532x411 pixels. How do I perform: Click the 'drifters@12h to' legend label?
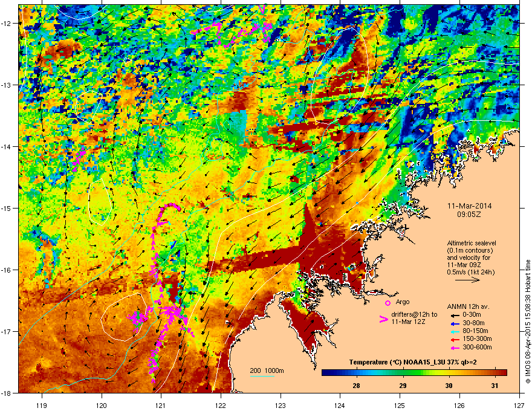click(414, 315)
